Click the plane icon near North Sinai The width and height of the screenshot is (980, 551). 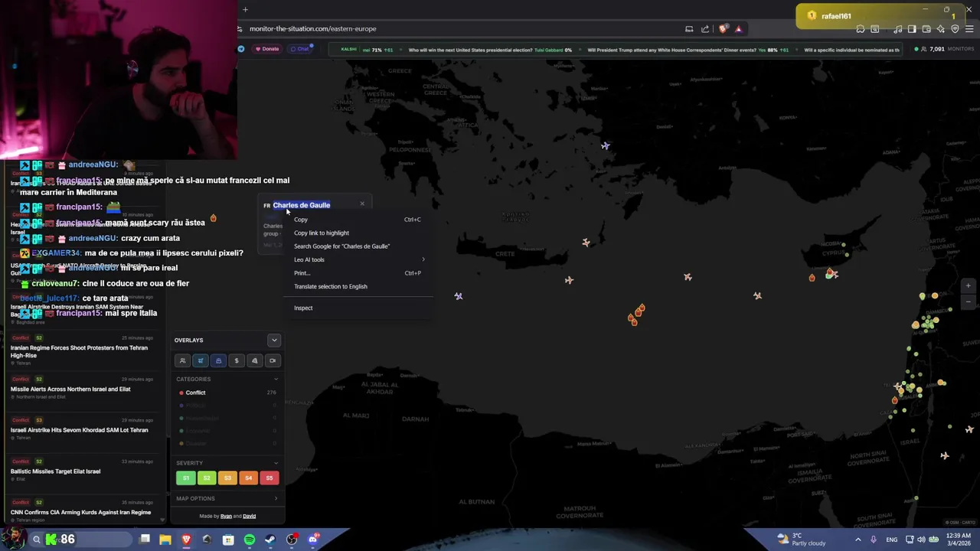point(945,456)
